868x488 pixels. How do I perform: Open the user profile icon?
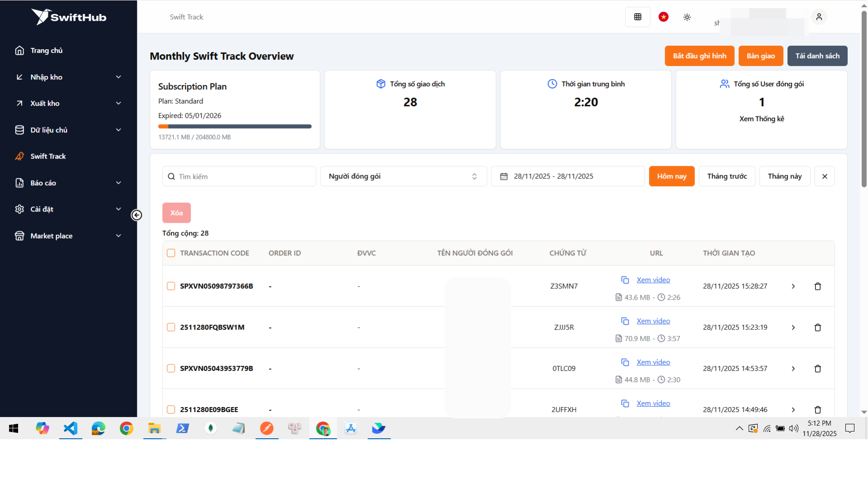pos(819,17)
